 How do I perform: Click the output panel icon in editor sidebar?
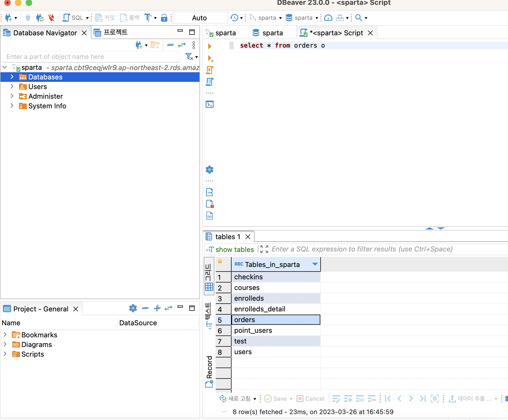pos(210,192)
